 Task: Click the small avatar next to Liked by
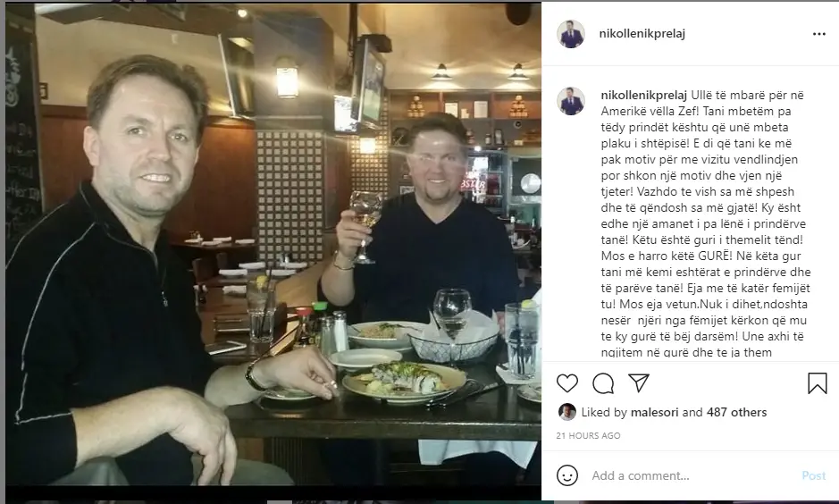point(567,411)
